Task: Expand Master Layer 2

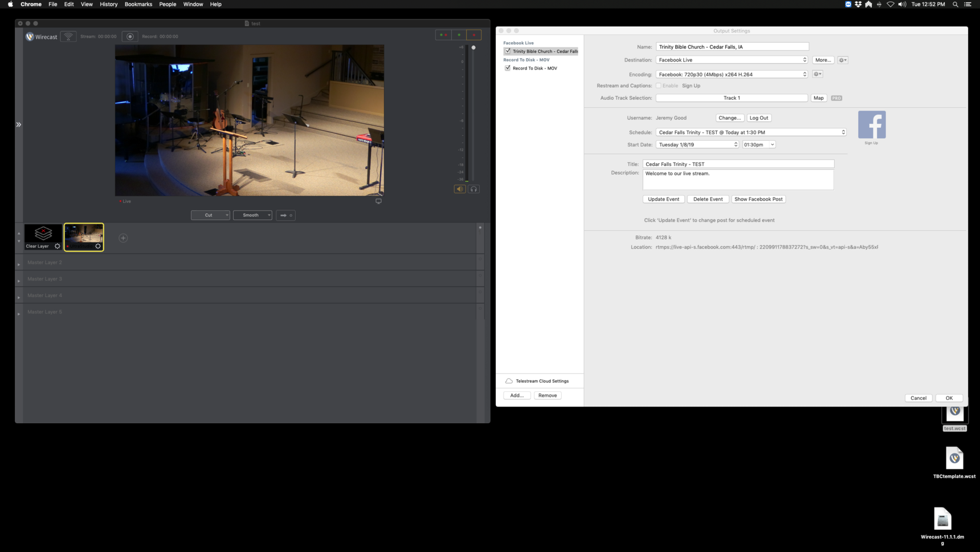Action: point(19,264)
